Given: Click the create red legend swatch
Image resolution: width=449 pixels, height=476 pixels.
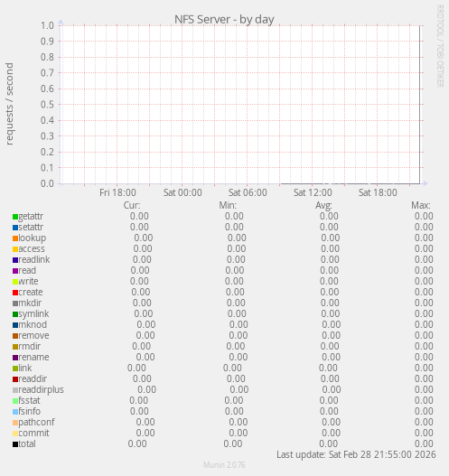Looking at the screenshot, I should tap(15, 293).
